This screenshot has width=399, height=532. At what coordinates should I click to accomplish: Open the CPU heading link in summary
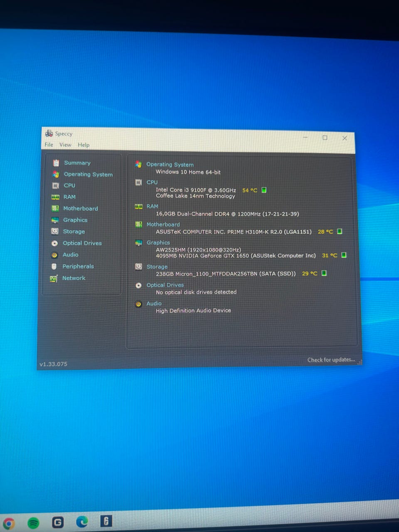point(152,182)
